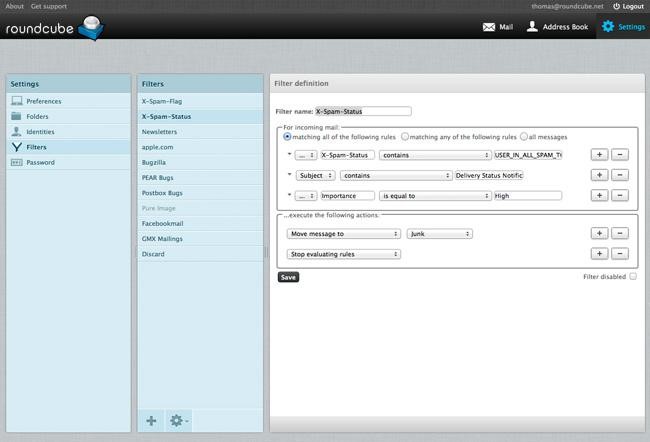This screenshot has height=442, width=650.
Task: Open the Stop evaluating rules dropdown
Action: [x=343, y=254]
